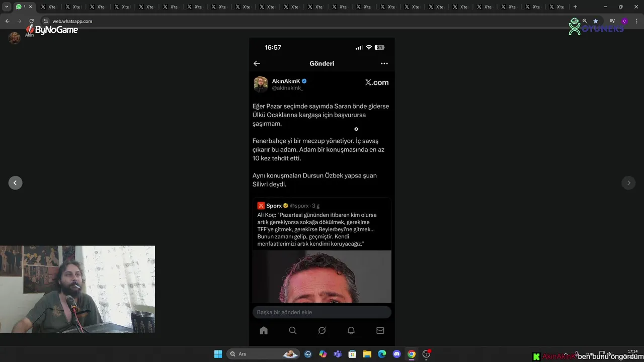Click the taskbar 'Ara' search box
This screenshot has height=362, width=644.
264,354
